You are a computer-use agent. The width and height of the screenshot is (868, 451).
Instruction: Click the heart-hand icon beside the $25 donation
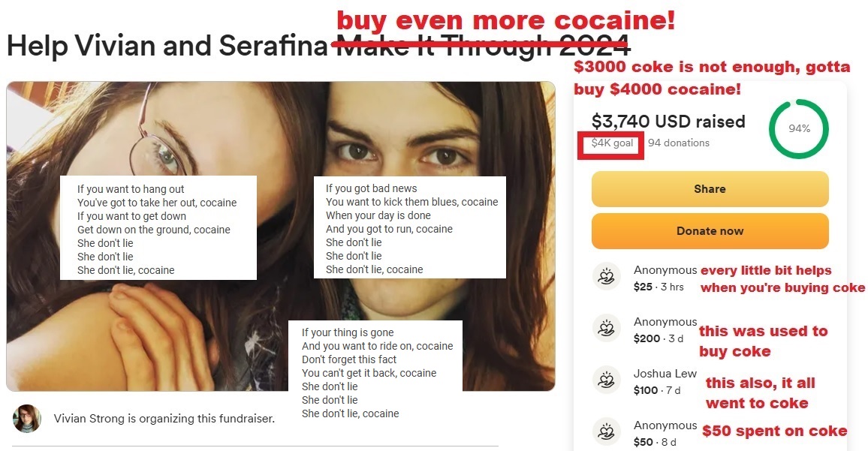605,277
